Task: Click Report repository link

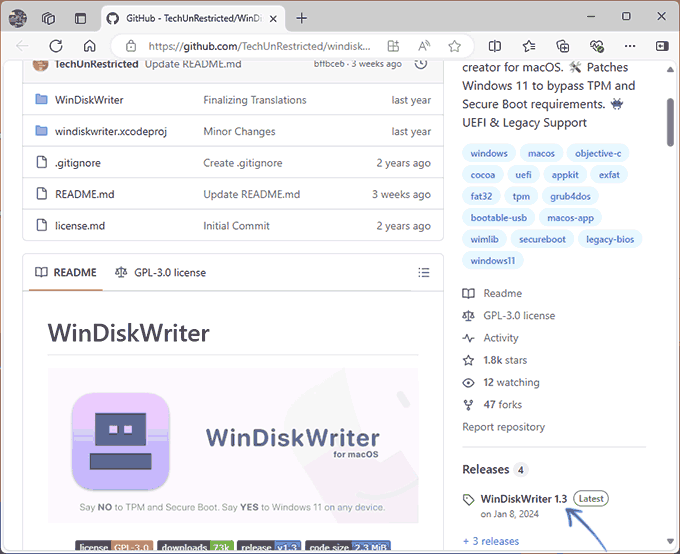Action: point(503,427)
